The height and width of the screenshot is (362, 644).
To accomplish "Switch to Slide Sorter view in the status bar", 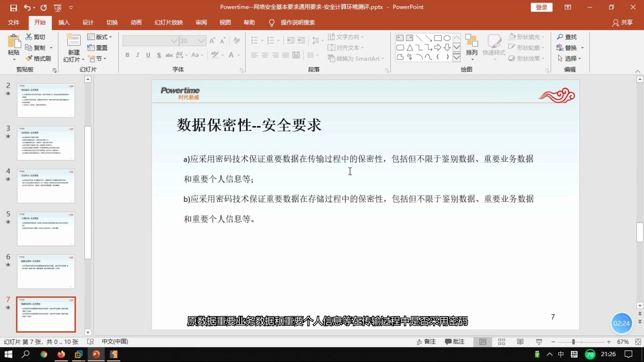I will (x=501, y=342).
